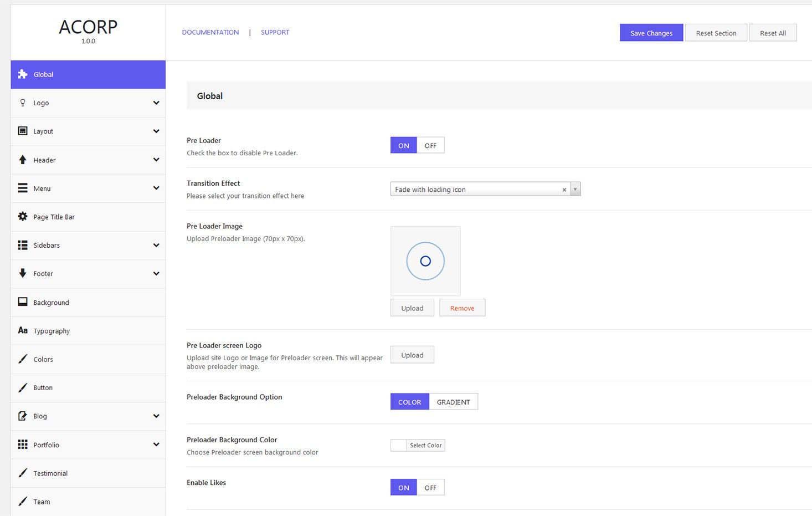Open the DOCUMENTATION link

click(x=210, y=32)
